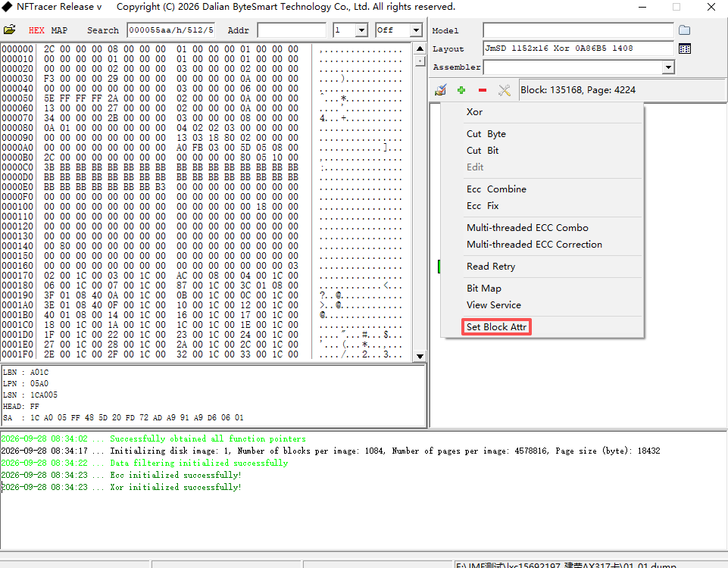Click the paint brush edit icon

click(440, 90)
